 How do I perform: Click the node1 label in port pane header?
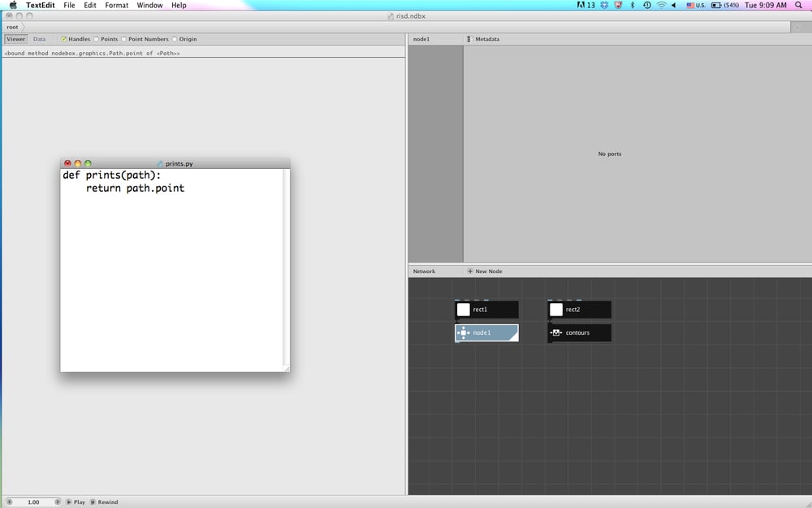421,39
